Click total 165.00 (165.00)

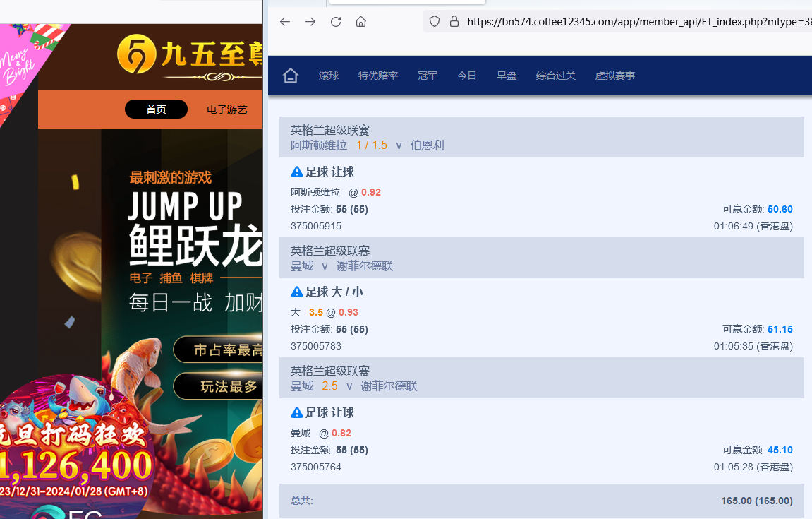coord(756,501)
